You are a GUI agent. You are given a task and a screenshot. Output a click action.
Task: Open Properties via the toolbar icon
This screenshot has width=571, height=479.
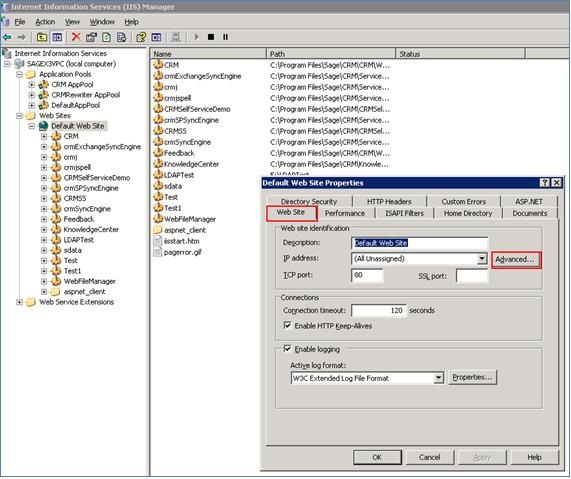(91, 37)
